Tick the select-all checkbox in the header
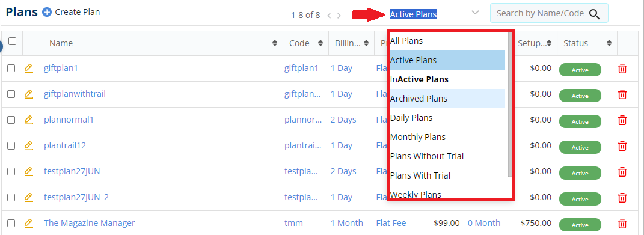This screenshot has height=235, width=644. (12, 41)
